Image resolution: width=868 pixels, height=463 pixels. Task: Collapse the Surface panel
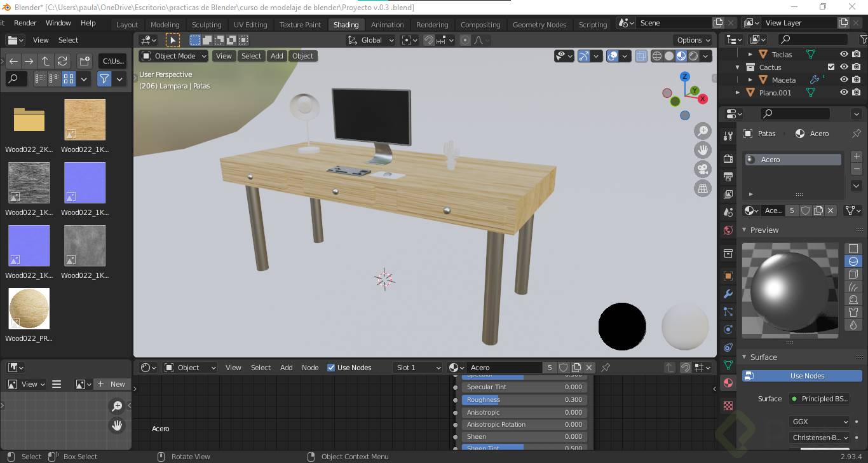745,357
